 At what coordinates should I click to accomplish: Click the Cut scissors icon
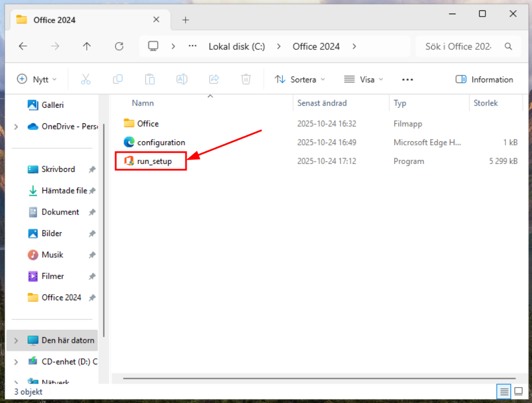pos(86,79)
